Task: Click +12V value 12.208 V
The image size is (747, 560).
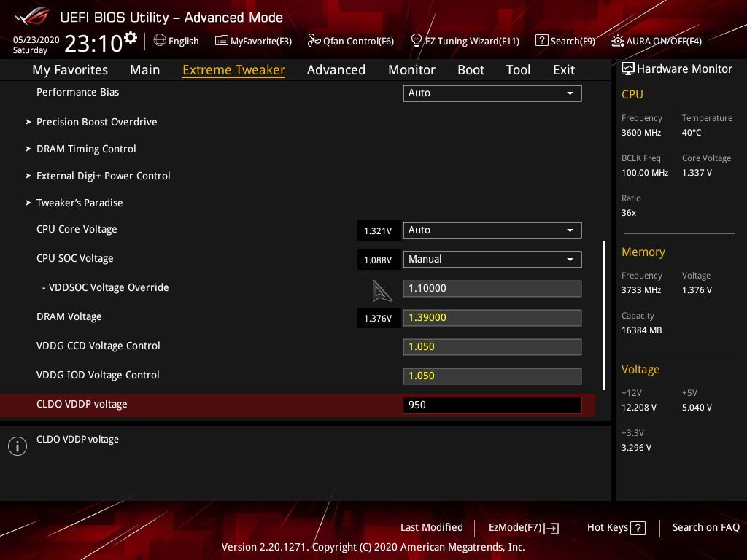Action: 638,408
